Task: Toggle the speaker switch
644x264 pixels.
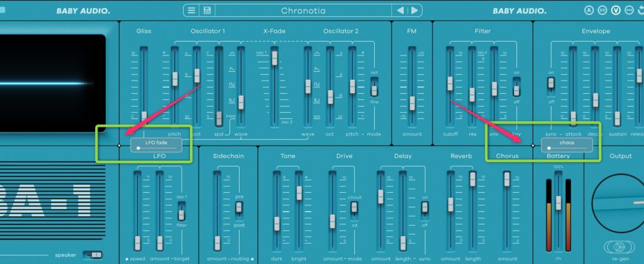Action: [95, 254]
